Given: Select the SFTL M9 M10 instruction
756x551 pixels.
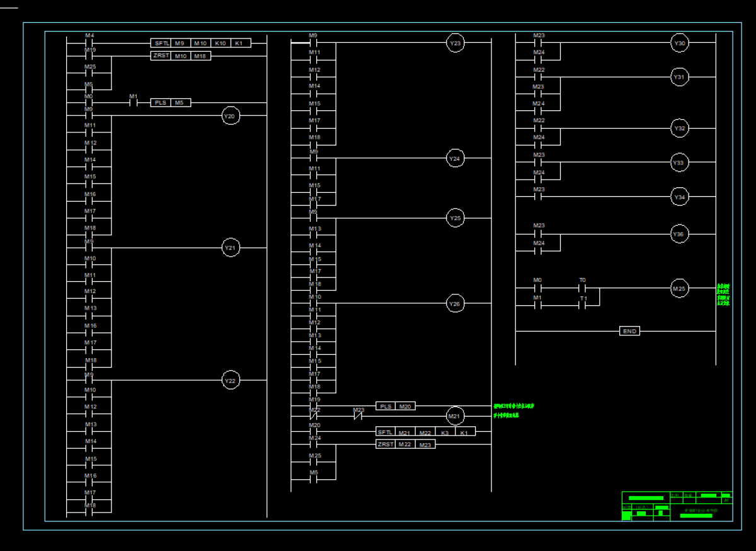Looking at the screenshot, I should (x=200, y=43).
